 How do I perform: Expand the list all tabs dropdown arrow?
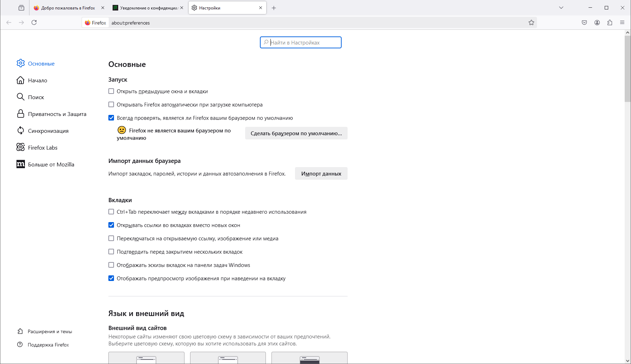(x=561, y=8)
